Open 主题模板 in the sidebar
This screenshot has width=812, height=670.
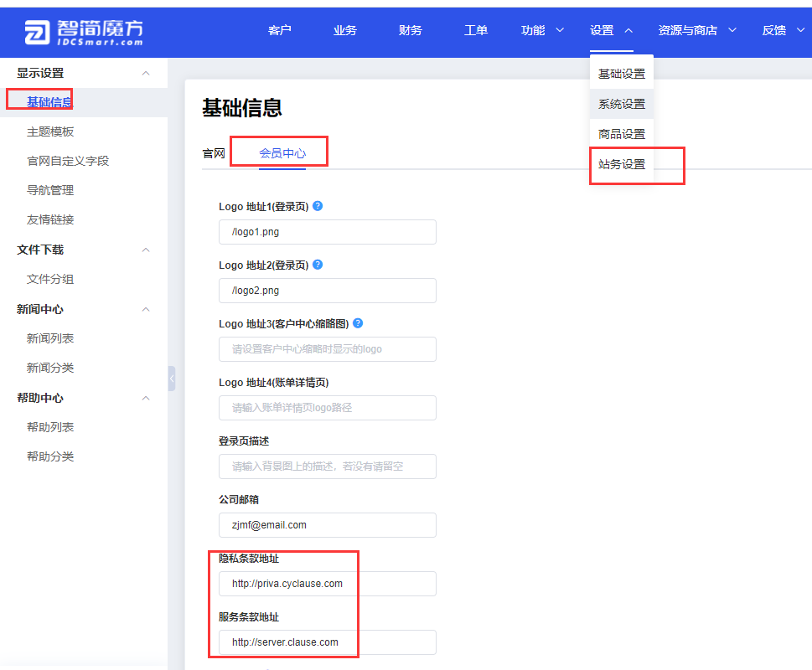pyautogui.click(x=50, y=132)
